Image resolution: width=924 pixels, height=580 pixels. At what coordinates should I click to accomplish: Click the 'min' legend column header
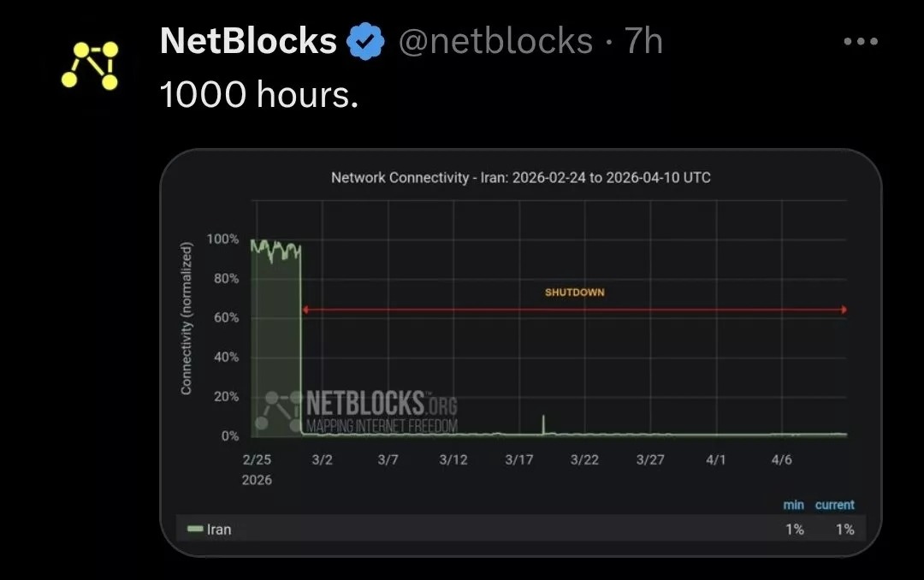click(x=793, y=505)
